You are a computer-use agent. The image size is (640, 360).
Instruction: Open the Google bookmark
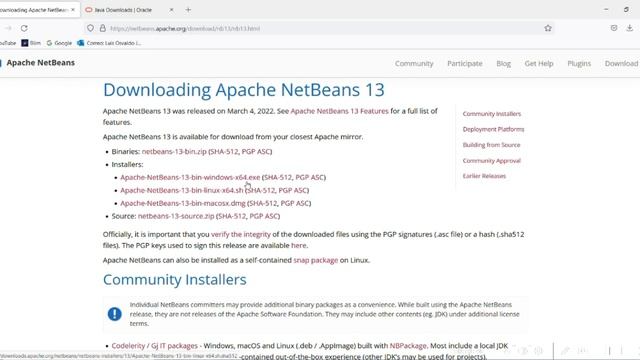[x=59, y=43]
